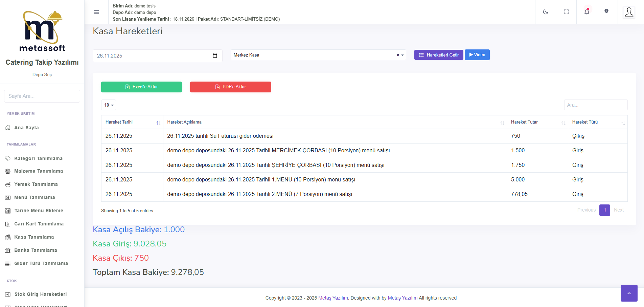This screenshot has width=644, height=307.
Task: Open the user profile avatar icon
Action: [x=629, y=12]
